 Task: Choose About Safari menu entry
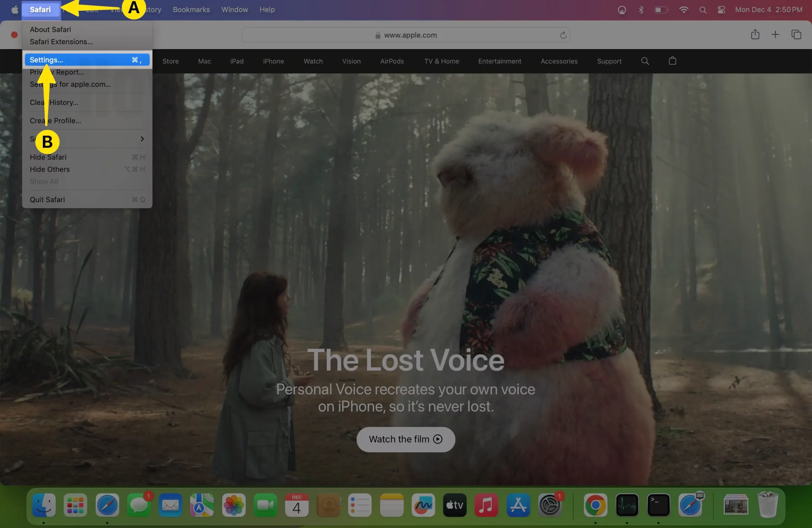50,29
